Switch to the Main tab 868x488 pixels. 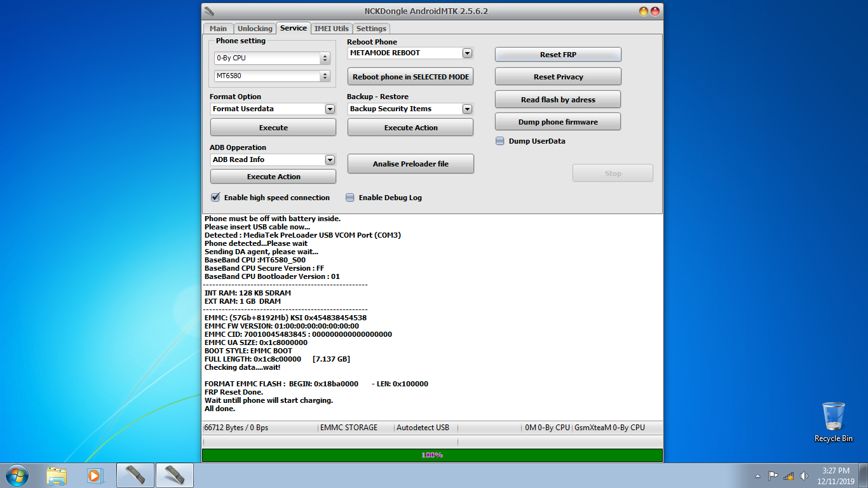point(218,29)
